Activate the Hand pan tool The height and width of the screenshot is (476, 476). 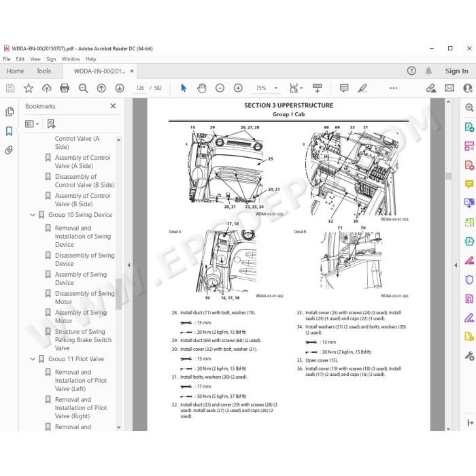201,88
